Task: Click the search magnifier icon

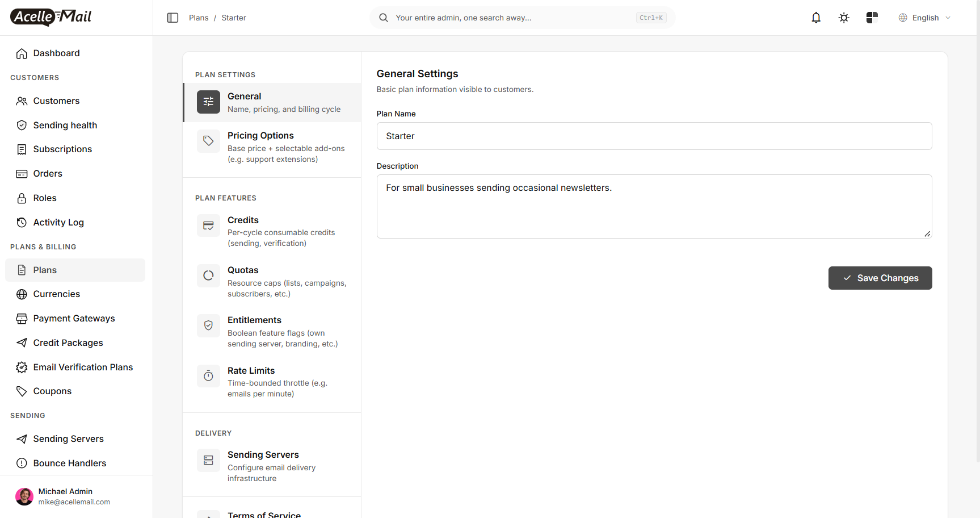Action: [384, 18]
